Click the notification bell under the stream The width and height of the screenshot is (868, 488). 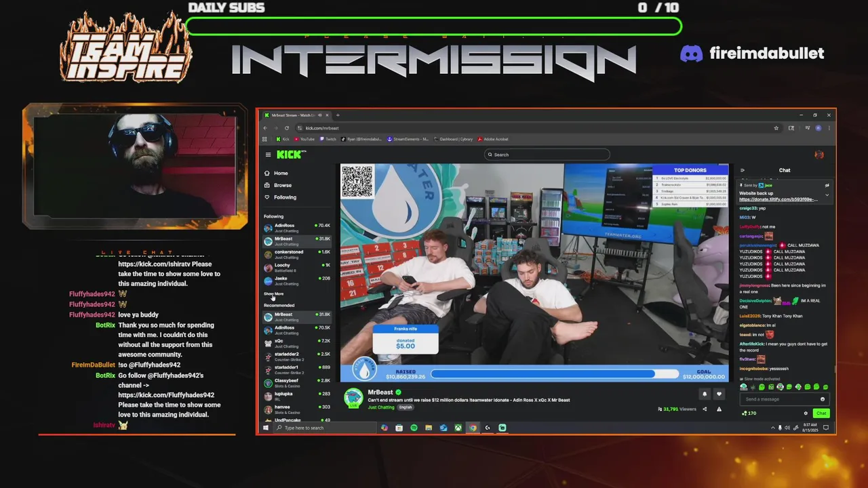pos(705,394)
